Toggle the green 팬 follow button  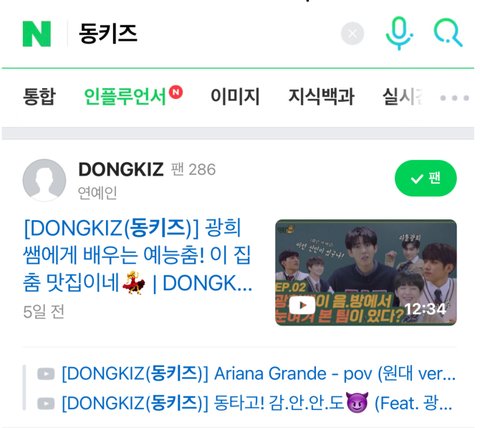tap(426, 178)
